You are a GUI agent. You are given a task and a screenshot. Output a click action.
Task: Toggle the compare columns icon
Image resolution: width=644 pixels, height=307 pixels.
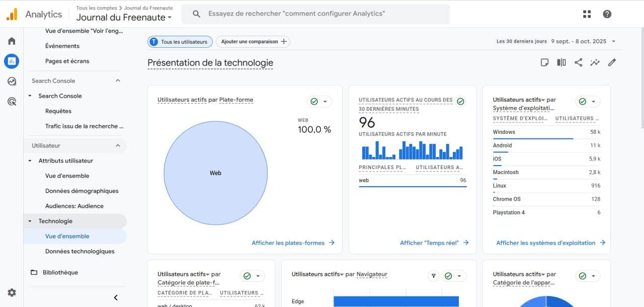(561, 62)
